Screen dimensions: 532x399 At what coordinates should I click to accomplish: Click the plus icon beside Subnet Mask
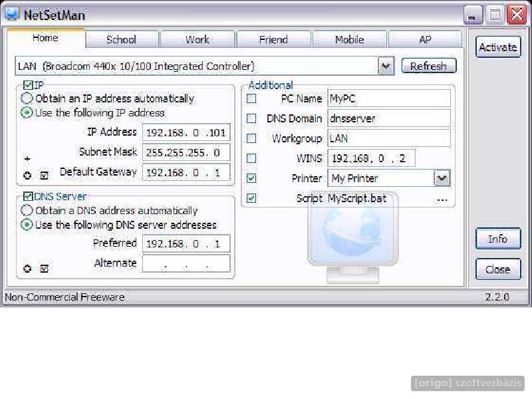point(27,160)
